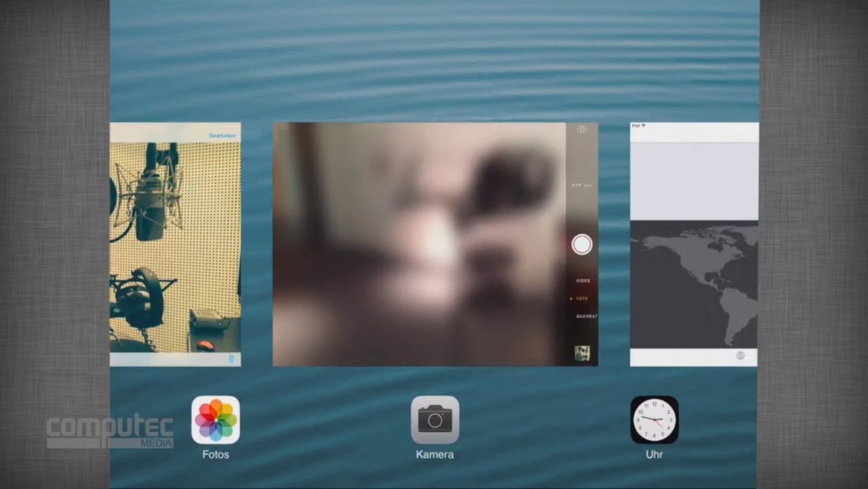Select VIDEO camera mode
868x489 pixels.
(x=583, y=281)
